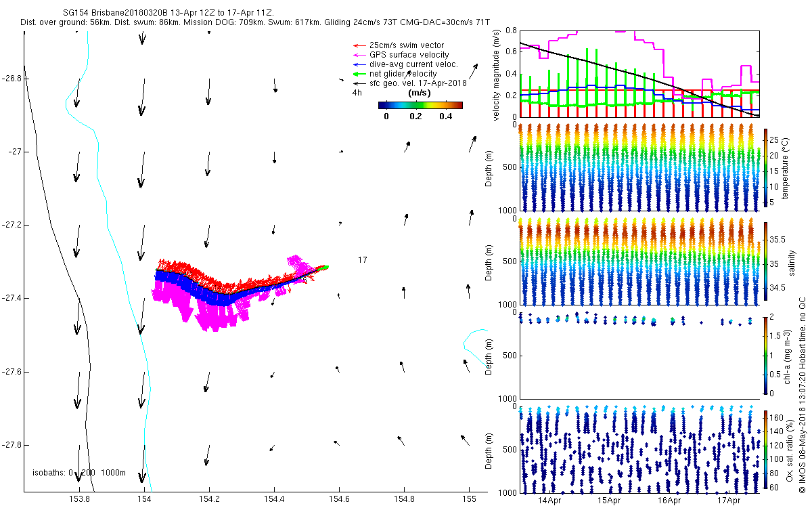This screenshot has width=812, height=508.
Task: Click 'Depth (m)' label of the oxygen panel
Action: tap(489, 451)
